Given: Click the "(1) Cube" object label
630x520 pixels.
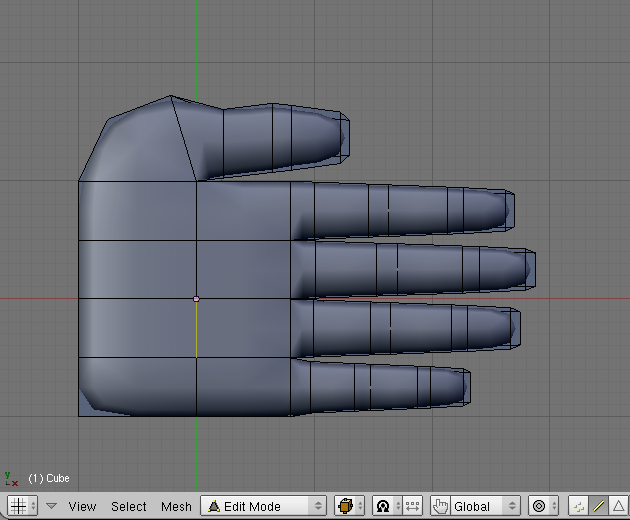Looking at the screenshot, I should (x=49, y=478).
